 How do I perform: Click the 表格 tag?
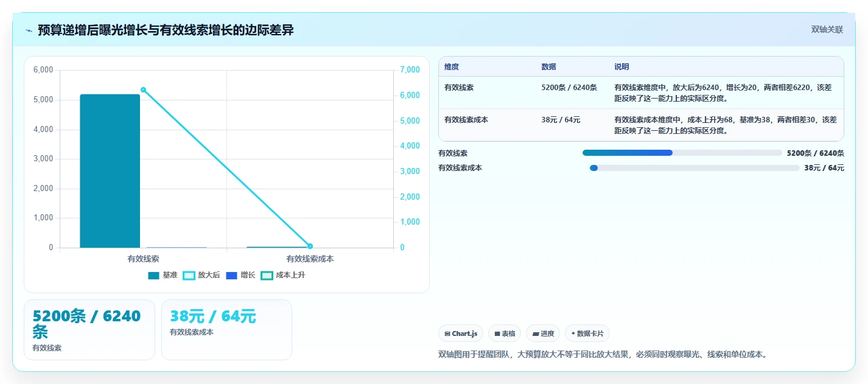click(x=505, y=333)
